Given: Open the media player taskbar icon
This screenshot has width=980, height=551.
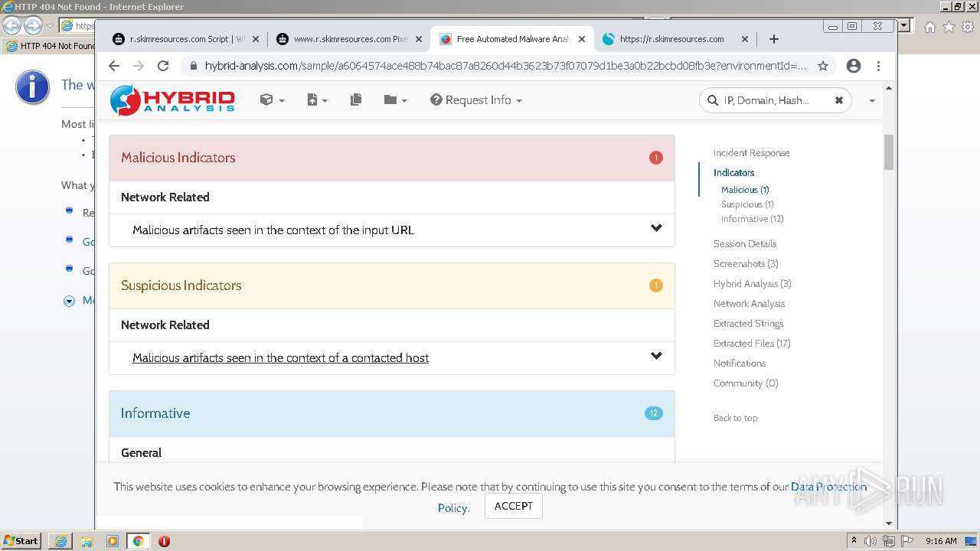Looking at the screenshot, I should 113,541.
